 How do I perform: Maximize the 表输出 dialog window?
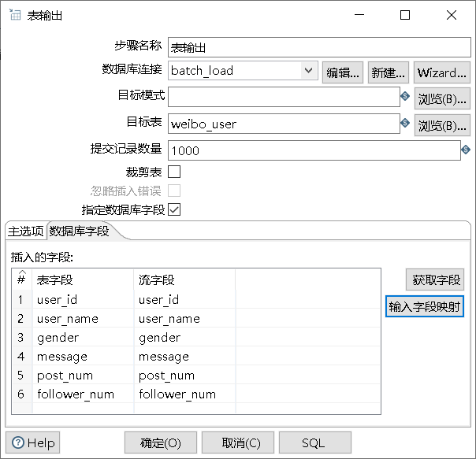tap(405, 14)
